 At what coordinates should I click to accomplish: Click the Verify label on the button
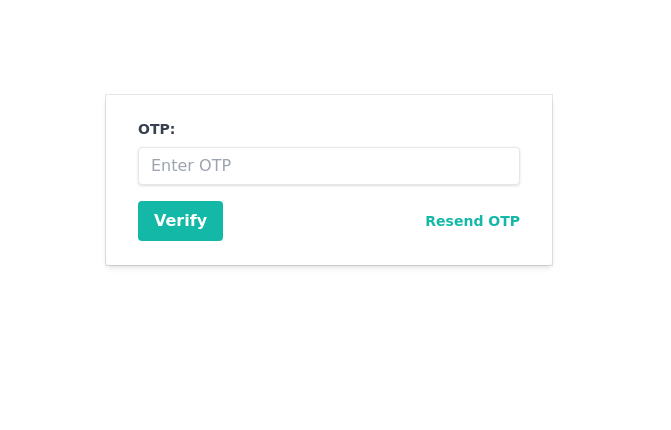click(x=180, y=221)
